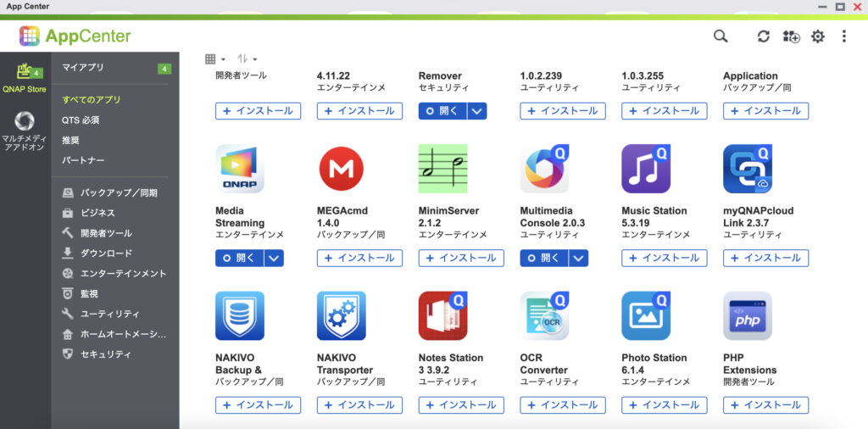868x429 pixels.
Task: Expand the grid view mode dropdown
Action: [215, 58]
